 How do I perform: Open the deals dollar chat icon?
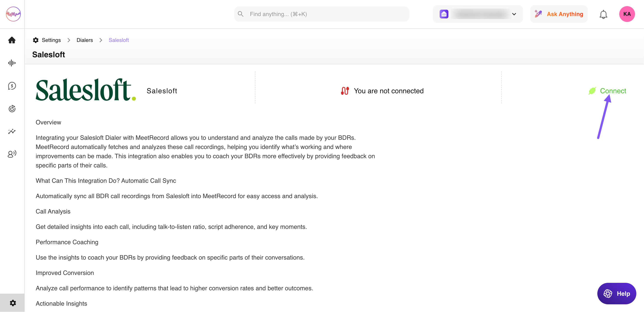[x=12, y=86]
